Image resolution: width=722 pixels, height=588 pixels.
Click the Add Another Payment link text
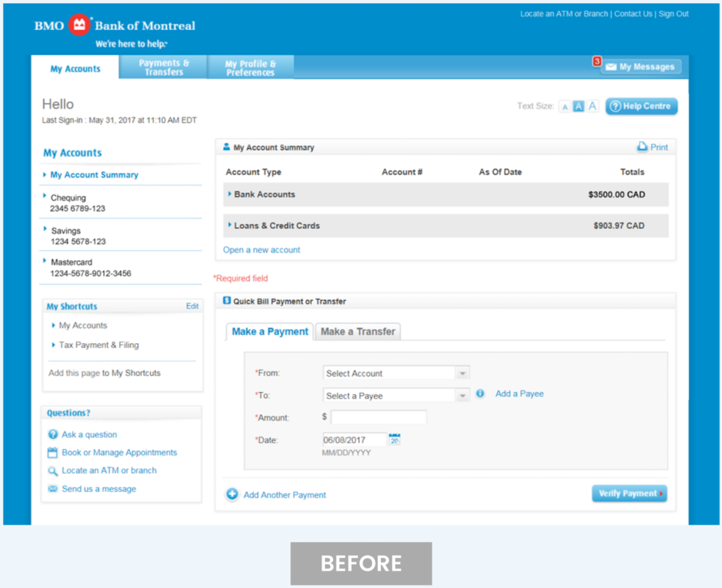click(x=284, y=495)
